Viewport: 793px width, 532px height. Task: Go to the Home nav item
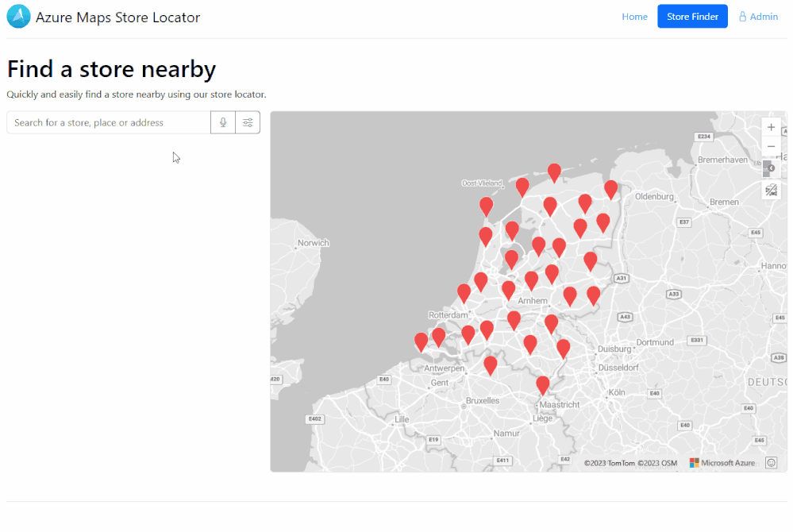point(634,17)
